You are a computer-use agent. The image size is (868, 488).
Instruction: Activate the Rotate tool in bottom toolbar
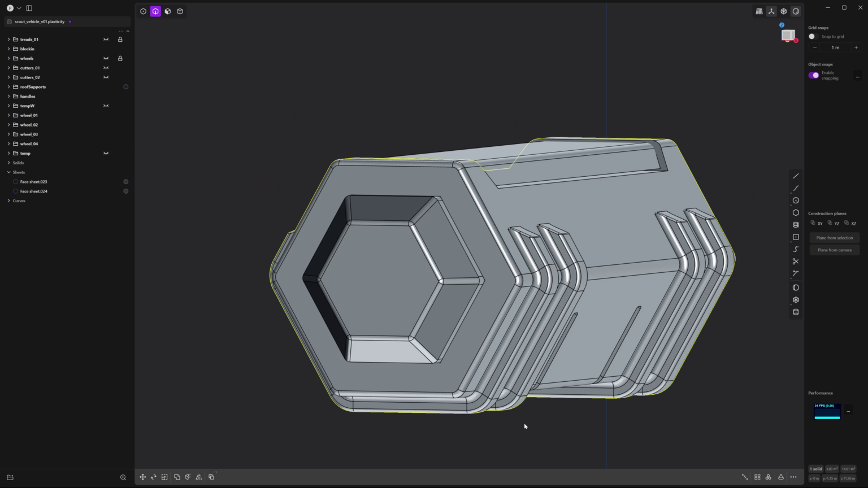point(154,477)
